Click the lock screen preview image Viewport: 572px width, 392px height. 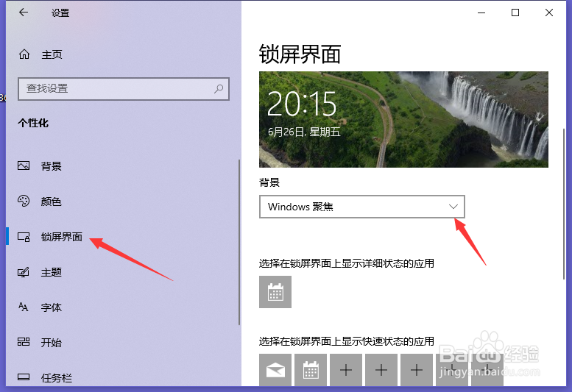click(403, 119)
